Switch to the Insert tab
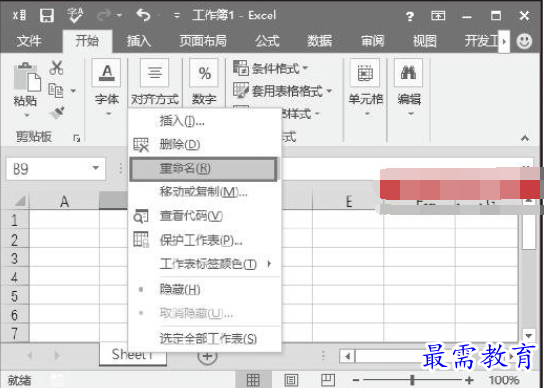Screen dimensions: 544x388 point(139,41)
